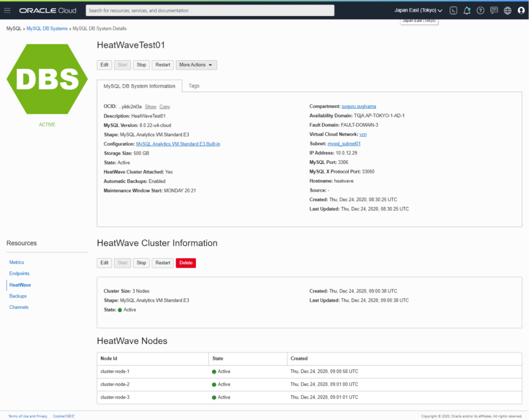Image resolution: width=529 pixels, height=420 pixels.
Task: Click the MySQL Version 8.0.22-u4-cloud value
Action: (156, 125)
